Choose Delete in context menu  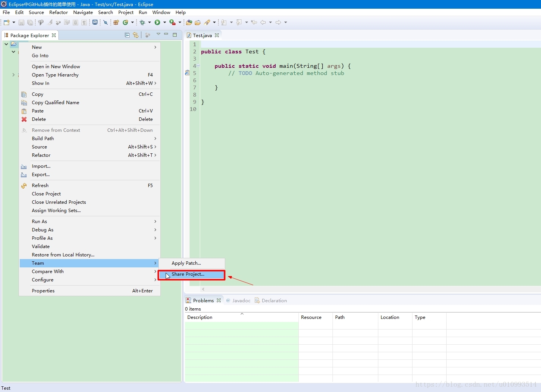click(89, 119)
